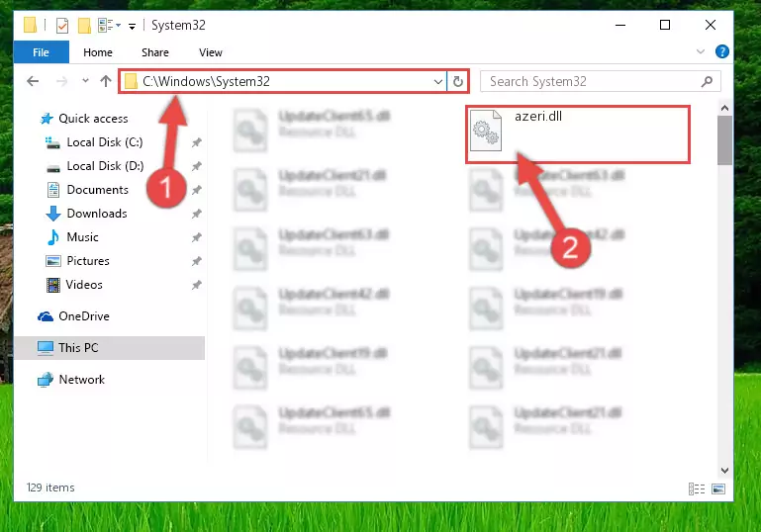The height and width of the screenshot is (532, 761).
Task: Select Quick access in navigation pane
Action: tap(93, 119)
